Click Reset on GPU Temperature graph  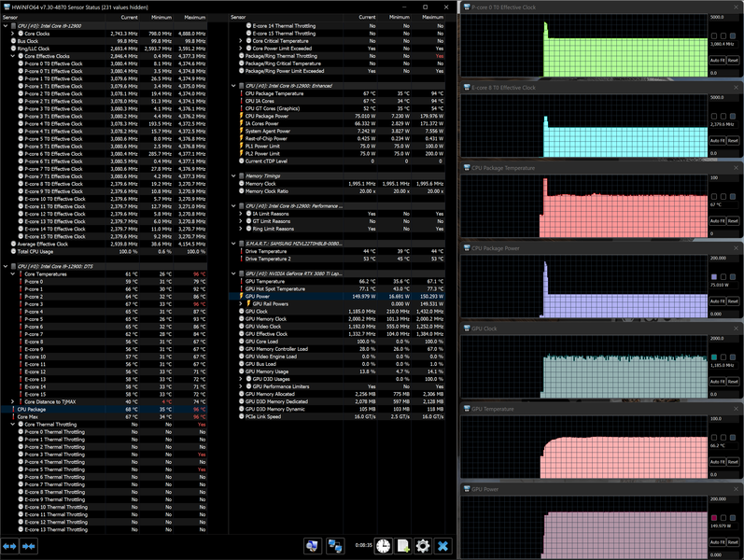pyautogui.click(x=733, y=462)
